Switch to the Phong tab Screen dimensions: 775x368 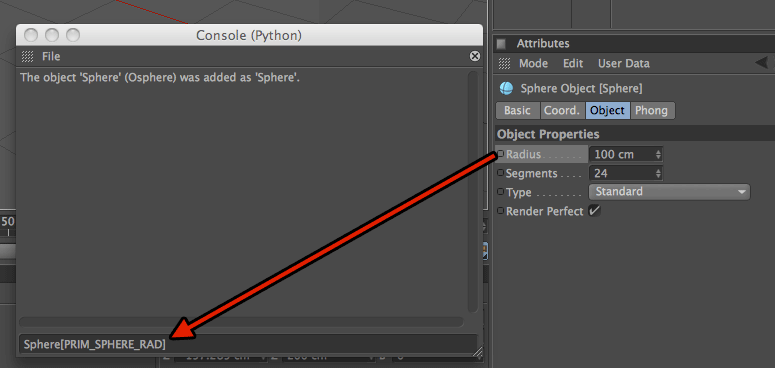point(652,111)
